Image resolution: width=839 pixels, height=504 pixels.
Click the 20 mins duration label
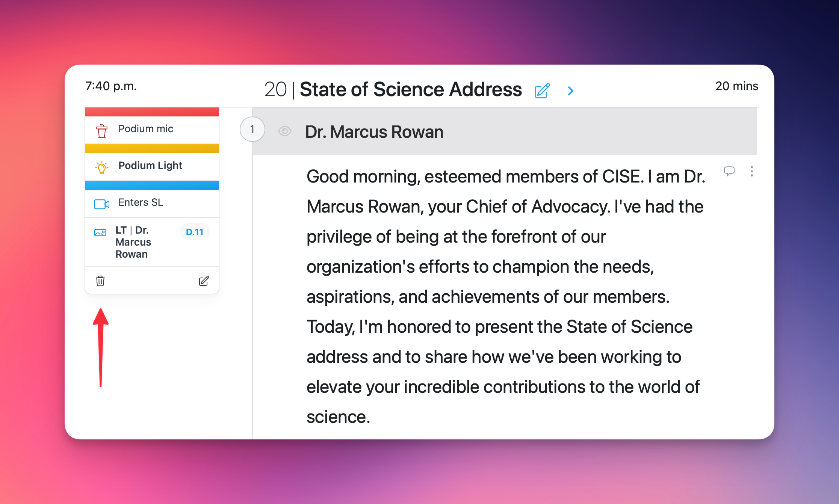(x=736, y=86)
